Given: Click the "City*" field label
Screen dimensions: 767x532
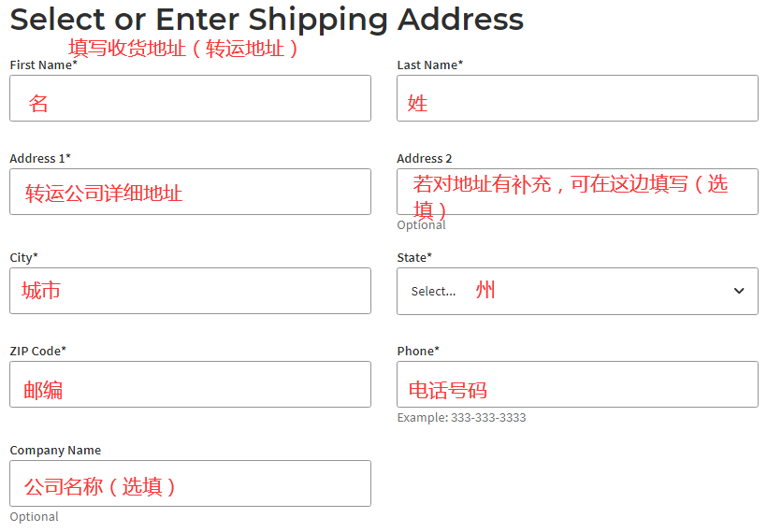Looking at the screenshot, I should (23, 257).
